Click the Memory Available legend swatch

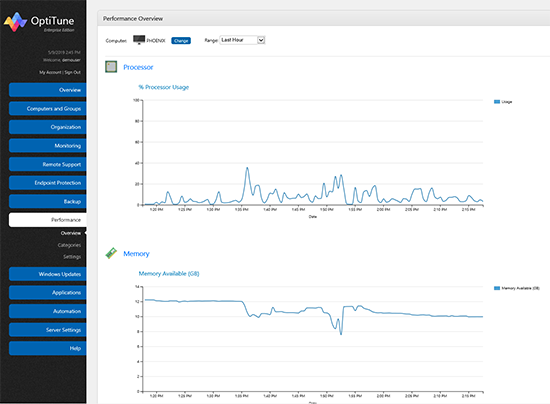click(x=497, y=288)
